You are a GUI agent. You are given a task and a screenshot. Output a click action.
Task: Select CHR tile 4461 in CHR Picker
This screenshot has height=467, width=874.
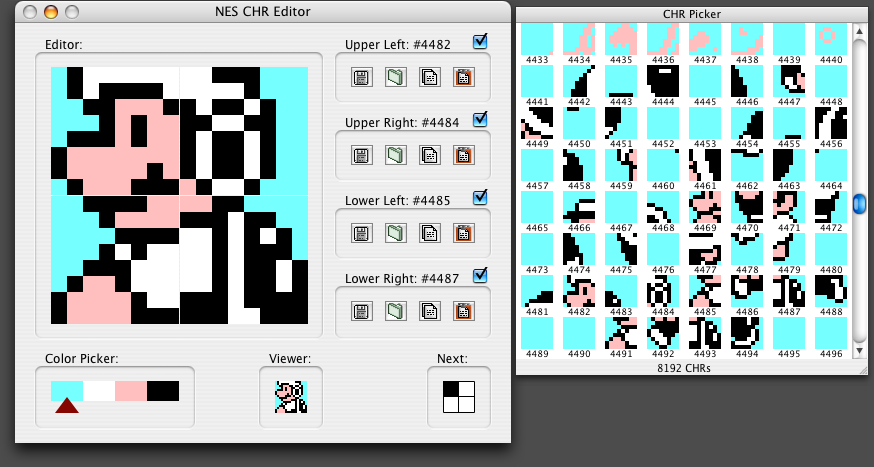point(705,165)
